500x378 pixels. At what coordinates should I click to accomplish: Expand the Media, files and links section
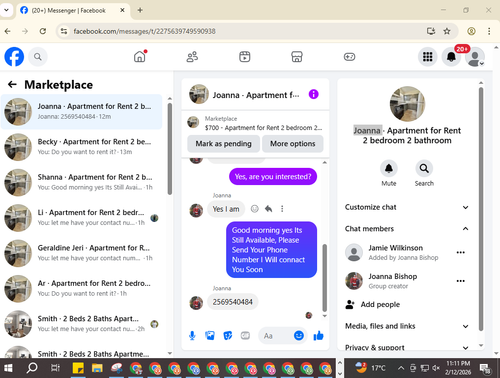tap(407, 326)
